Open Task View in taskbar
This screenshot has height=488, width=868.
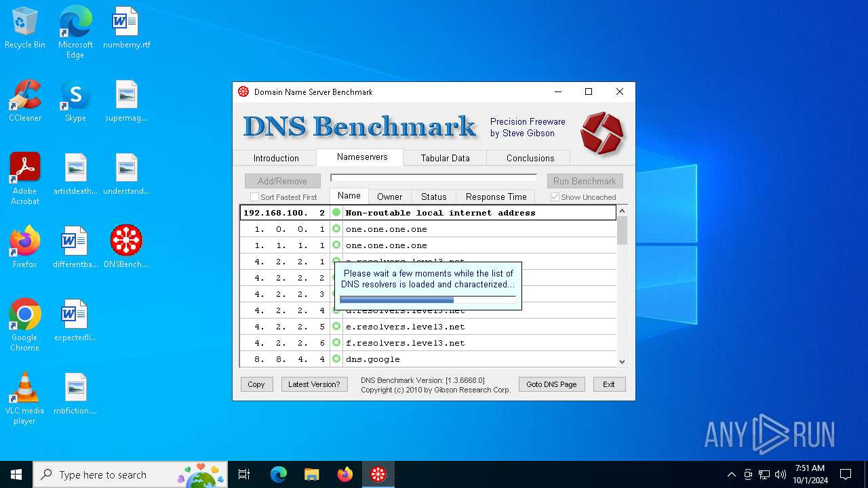pos(244,474)
